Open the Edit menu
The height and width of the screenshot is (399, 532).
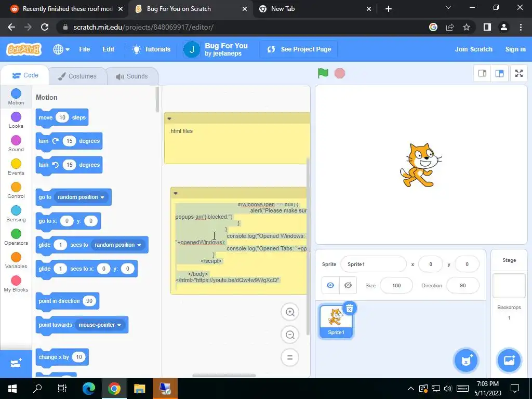[x=108, y=49]
